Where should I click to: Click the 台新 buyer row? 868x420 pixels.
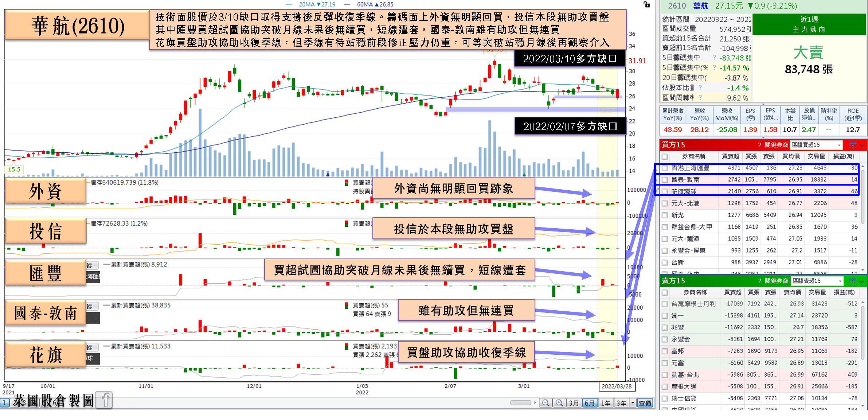pos(760,262)
